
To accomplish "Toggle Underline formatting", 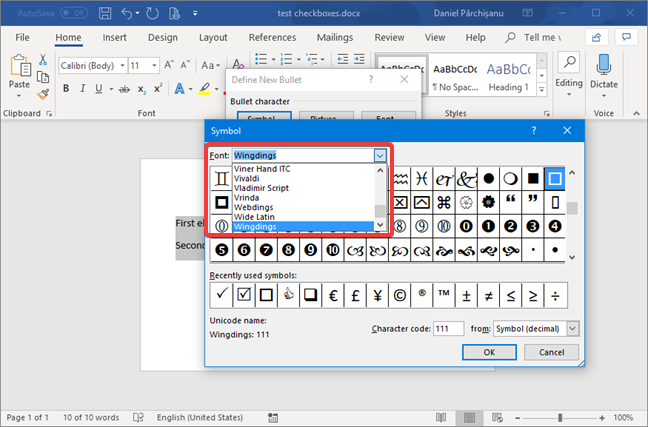I will (x=98, y=88).
